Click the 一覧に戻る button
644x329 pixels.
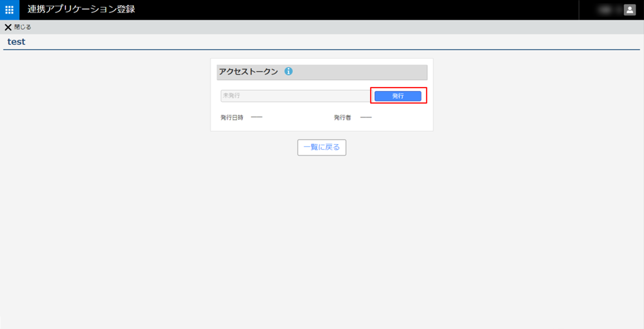coord(321,147)
